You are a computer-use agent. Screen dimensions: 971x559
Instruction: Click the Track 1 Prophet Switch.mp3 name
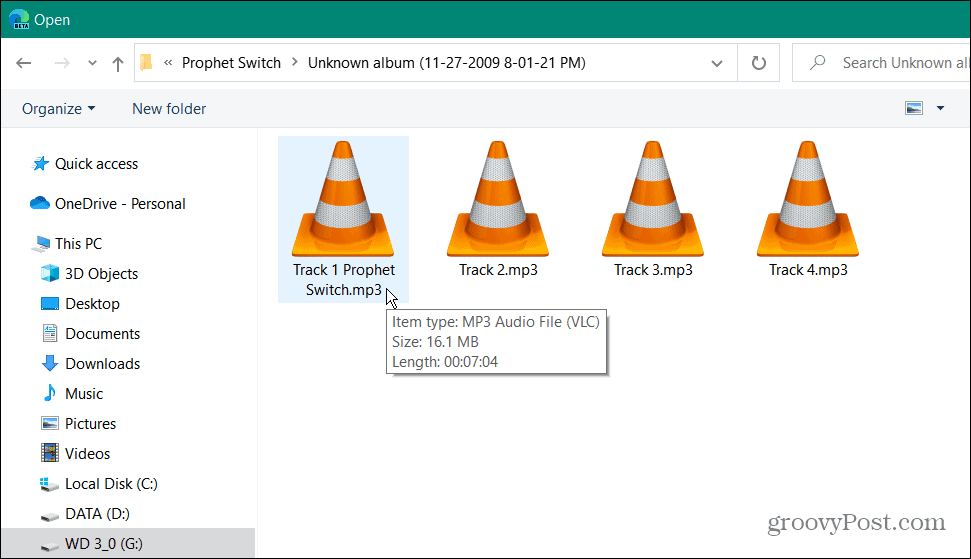tap(344, 280)
